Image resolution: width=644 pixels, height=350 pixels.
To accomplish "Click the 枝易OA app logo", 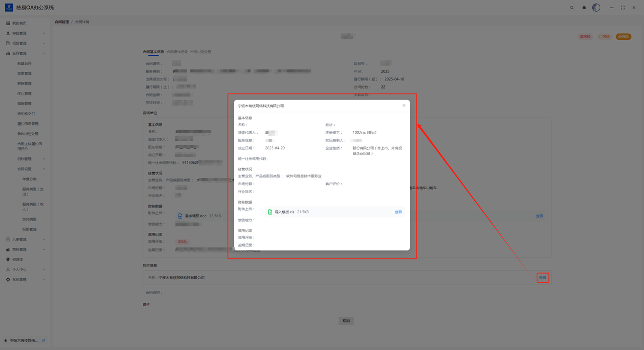I will pos(9,8).
